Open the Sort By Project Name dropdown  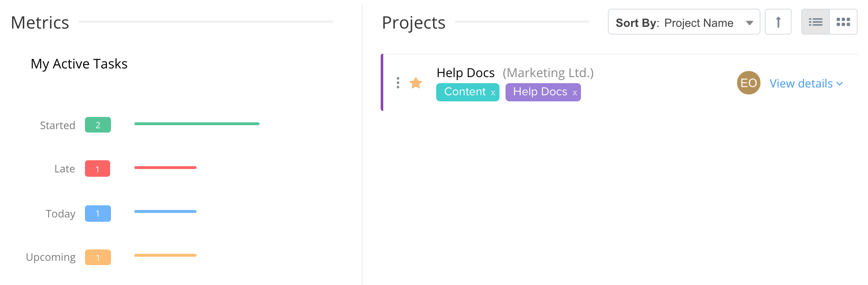[684, 22]
